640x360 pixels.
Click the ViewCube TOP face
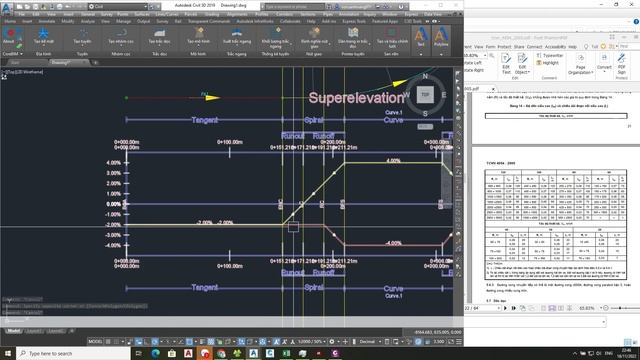[425, 95]
